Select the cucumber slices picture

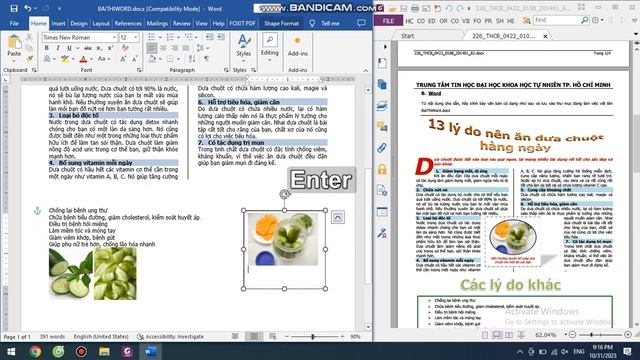(x=71, y=274)
